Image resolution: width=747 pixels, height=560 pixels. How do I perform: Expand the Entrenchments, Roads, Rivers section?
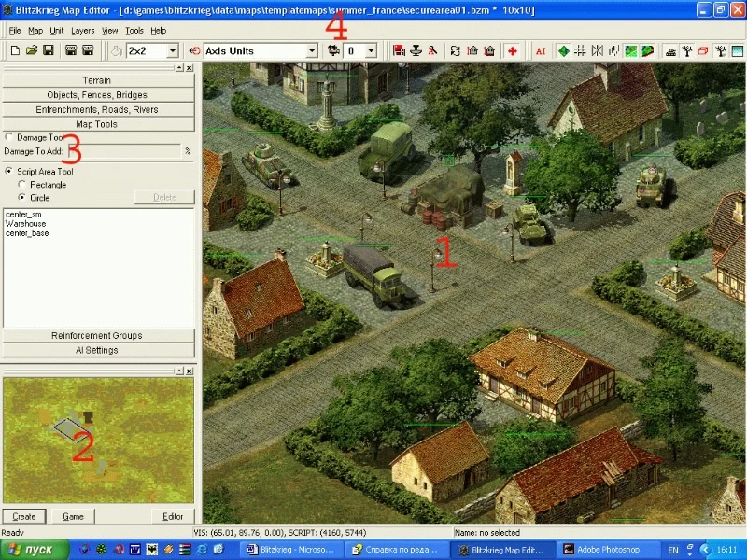click(x=98, y=109)
